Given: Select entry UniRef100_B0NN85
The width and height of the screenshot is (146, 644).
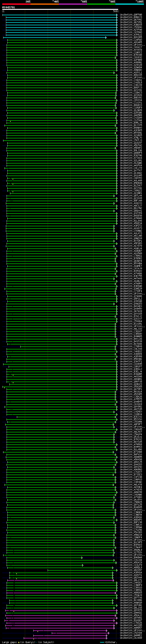Looking at the screenshot, I should (x=131, y=336).
